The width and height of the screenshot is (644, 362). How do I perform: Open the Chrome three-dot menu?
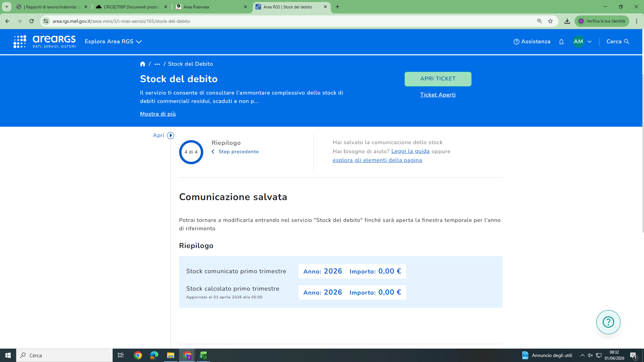(636, 21)
